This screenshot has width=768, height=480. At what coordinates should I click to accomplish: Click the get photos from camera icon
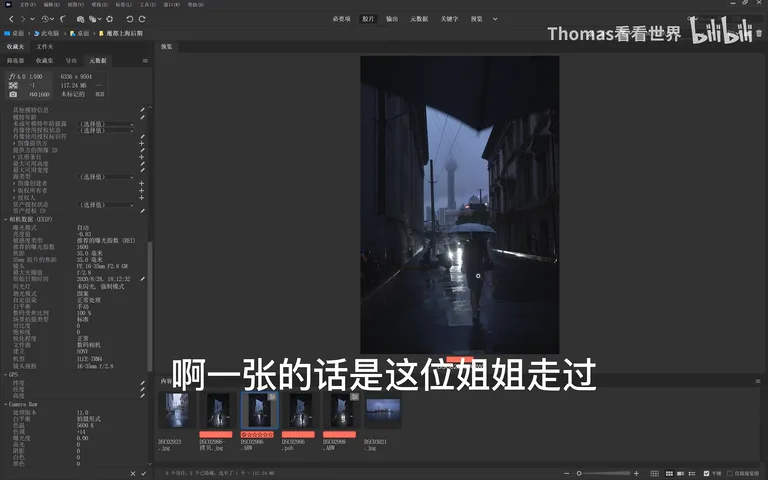[x=80, y=19]
